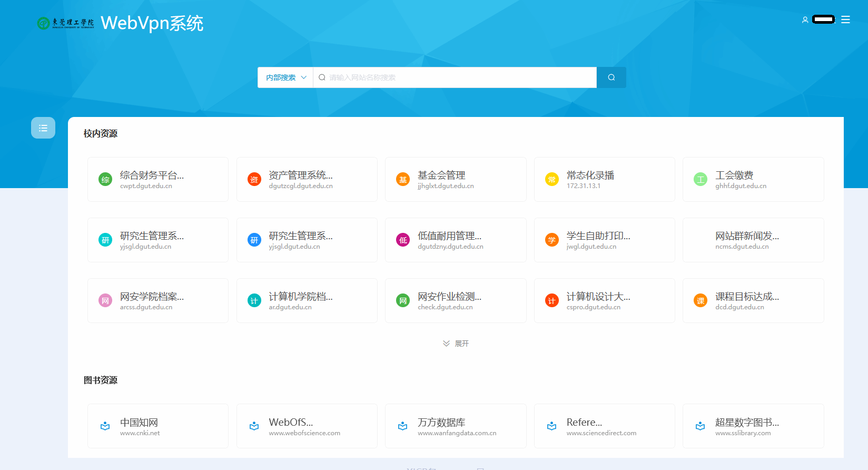Open 常态化录播 title link
The image size is (868, 470).
tap(590, 175)
